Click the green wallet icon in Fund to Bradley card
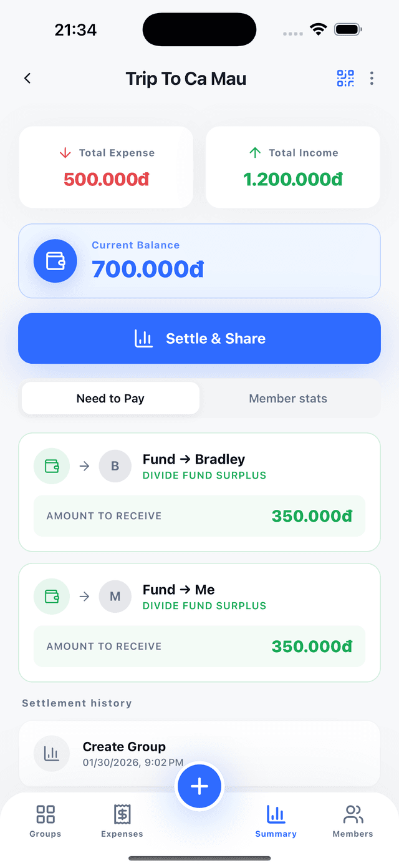Viewport: 399px width, 868px height. point(51,466)
